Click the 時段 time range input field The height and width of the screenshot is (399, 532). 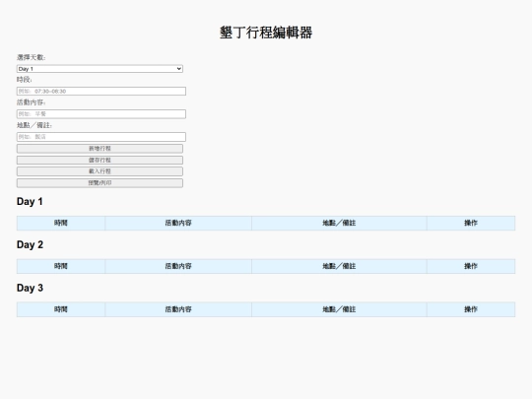[x=101, y=91]
